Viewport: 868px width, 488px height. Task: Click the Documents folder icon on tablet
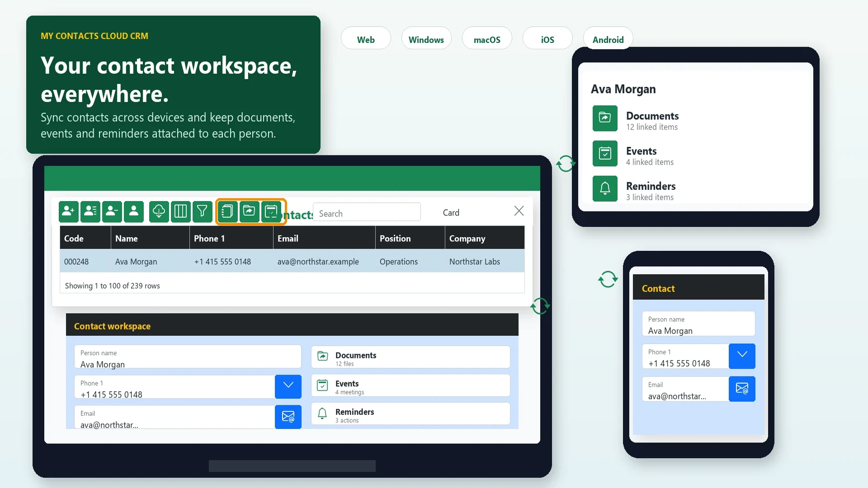pos(605,118)
